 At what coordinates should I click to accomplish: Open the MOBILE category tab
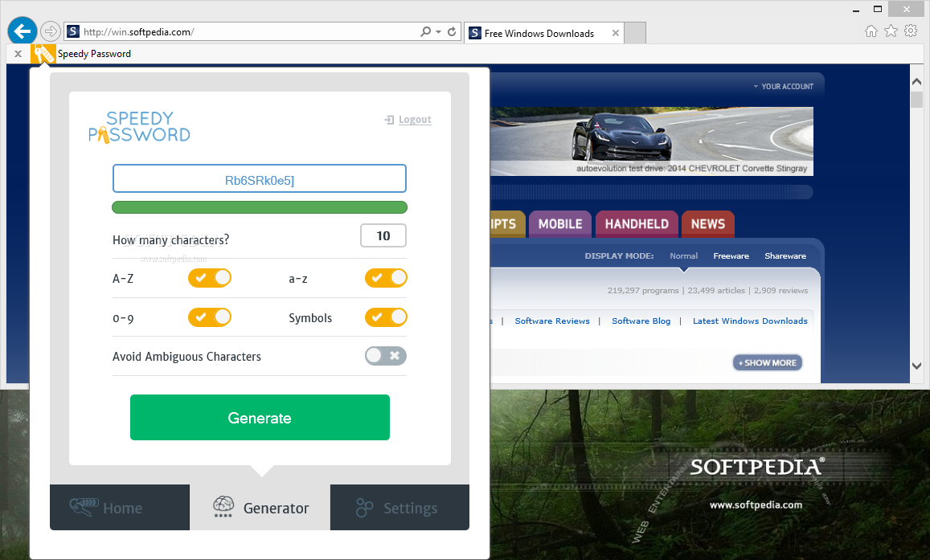point(560,224)
